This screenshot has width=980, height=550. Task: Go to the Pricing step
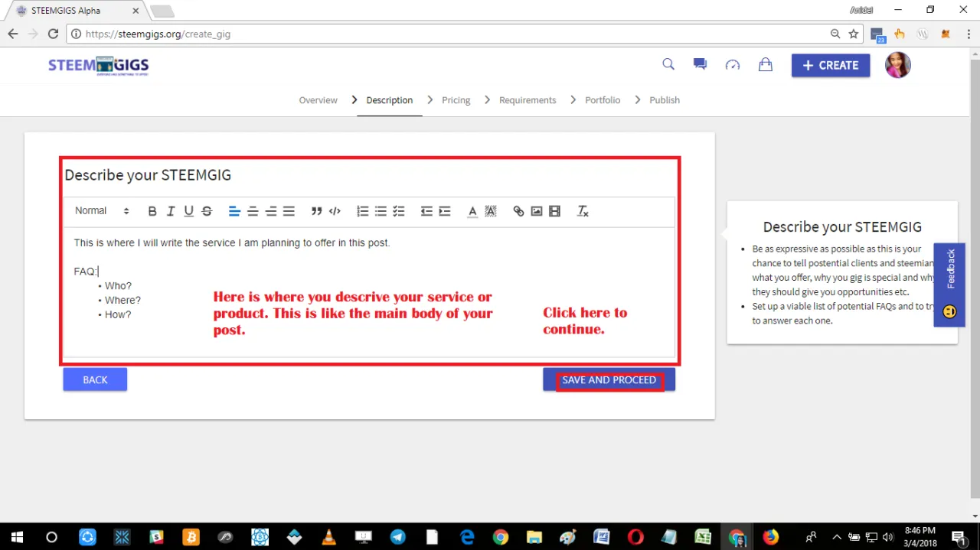coord(456,100)
